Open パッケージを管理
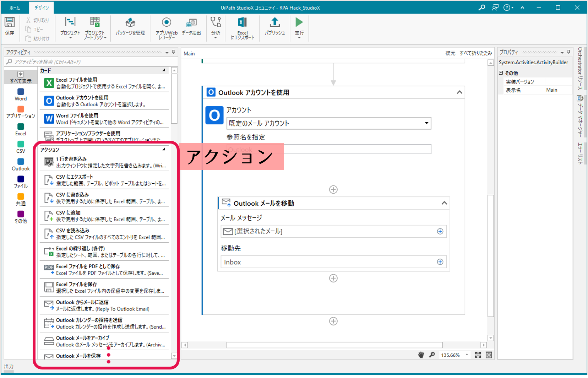The image size is (588, 378). pyautogui.click(x=130, y=27)
